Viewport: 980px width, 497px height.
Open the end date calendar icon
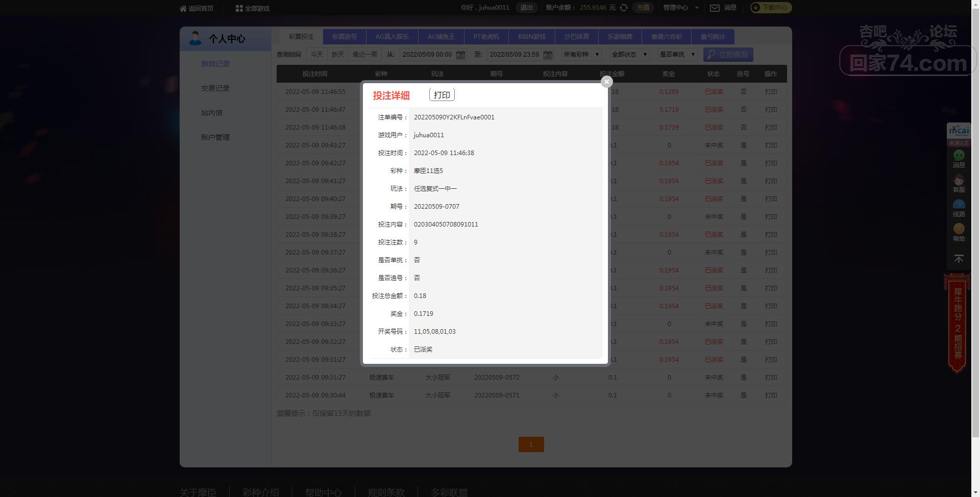[548, 55]
